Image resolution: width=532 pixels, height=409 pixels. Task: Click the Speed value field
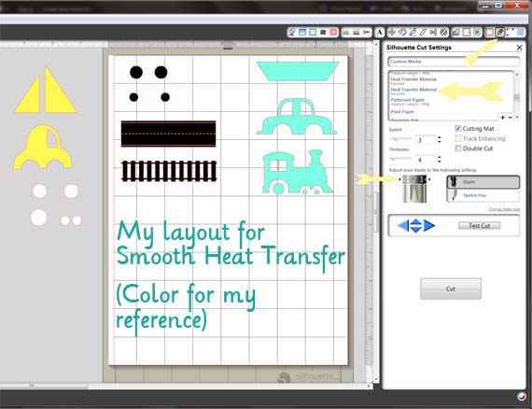426,139
